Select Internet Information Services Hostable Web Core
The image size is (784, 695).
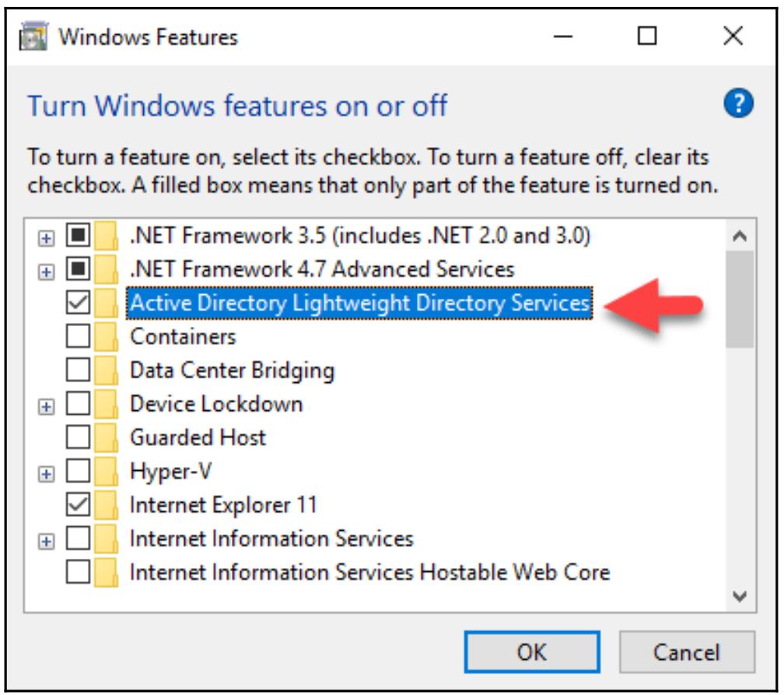369,572
